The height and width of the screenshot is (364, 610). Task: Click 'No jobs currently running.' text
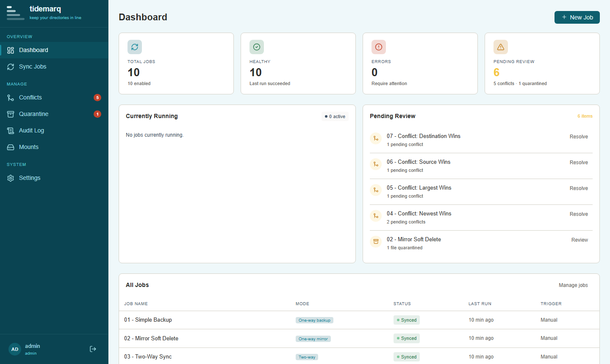point(155,135)
